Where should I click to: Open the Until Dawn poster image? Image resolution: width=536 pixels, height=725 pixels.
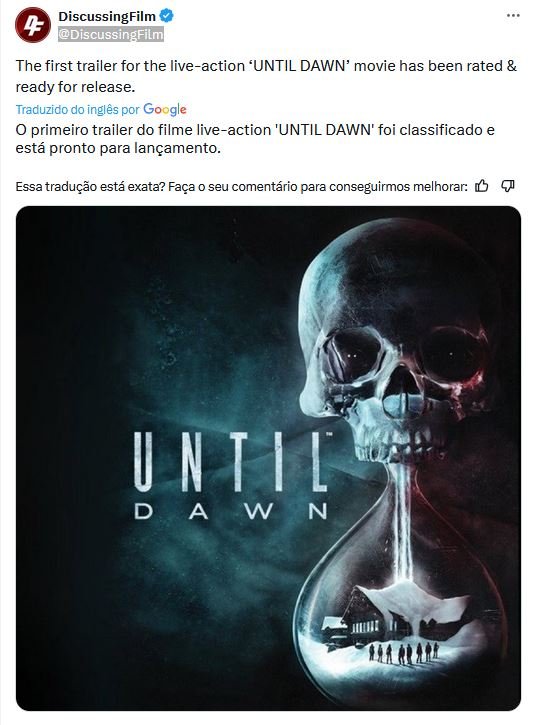click(x=268, y=458)
